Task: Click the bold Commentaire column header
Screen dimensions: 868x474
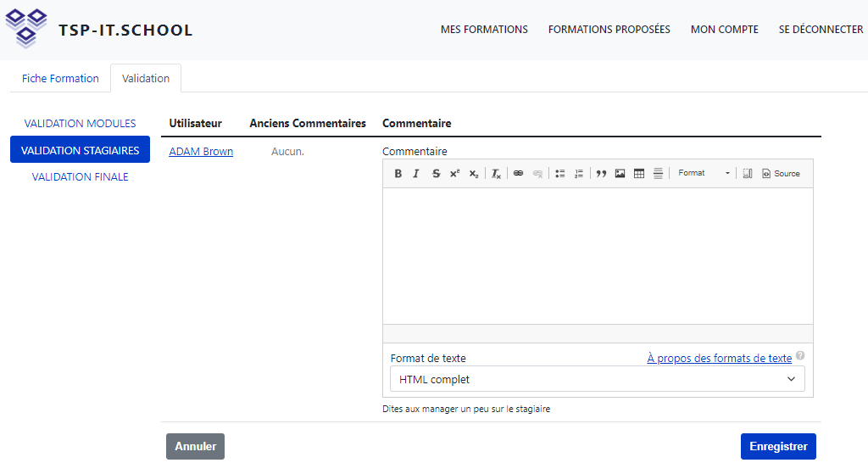Action: pyautogui.click(x=417, y=124)
